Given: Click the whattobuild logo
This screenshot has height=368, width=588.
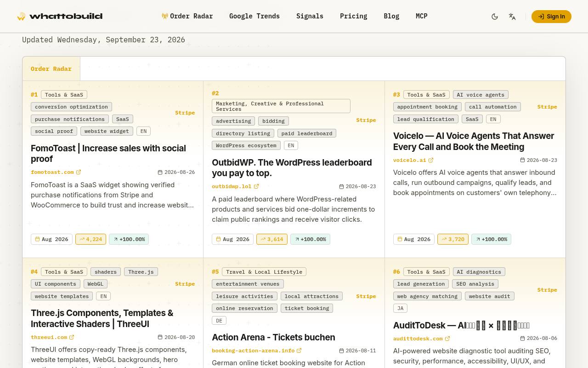Looking at the screenshot, I should (x=60, y=17).
